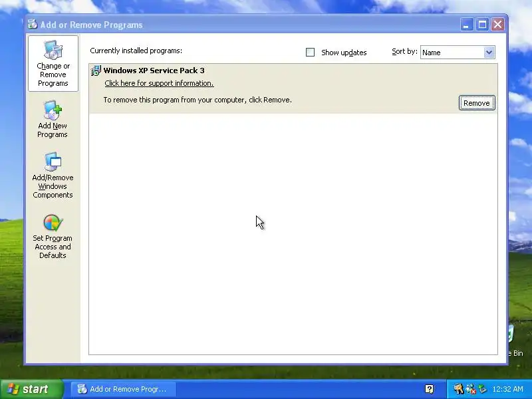Click the red-X MSN Messenger tray icon
The height and width of the screenshot is (399, 532).
pyautogui.click(x=471, y=389)
